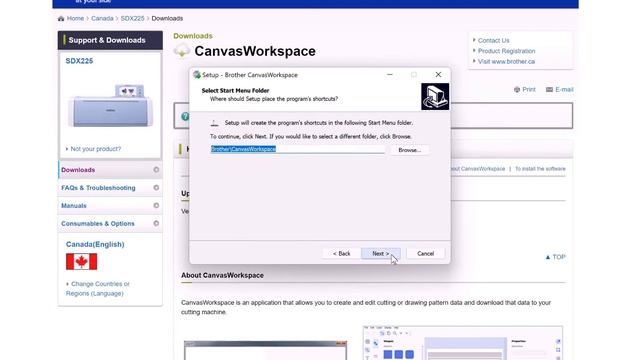Open Contact Us link

[493, 40]
